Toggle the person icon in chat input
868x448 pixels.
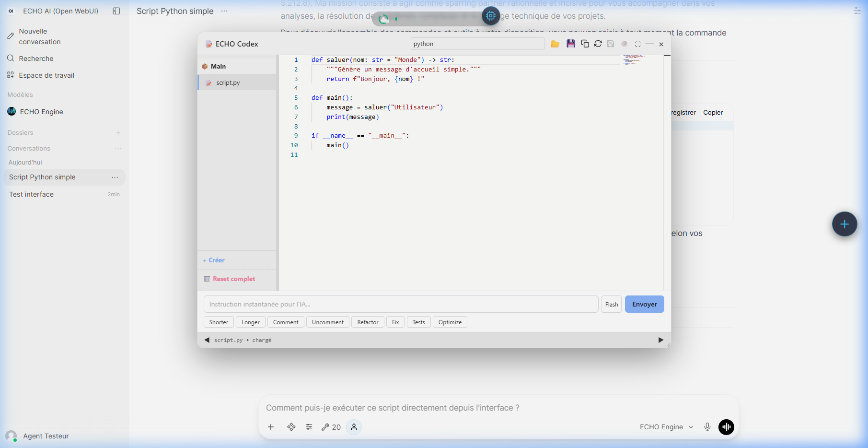354,427
